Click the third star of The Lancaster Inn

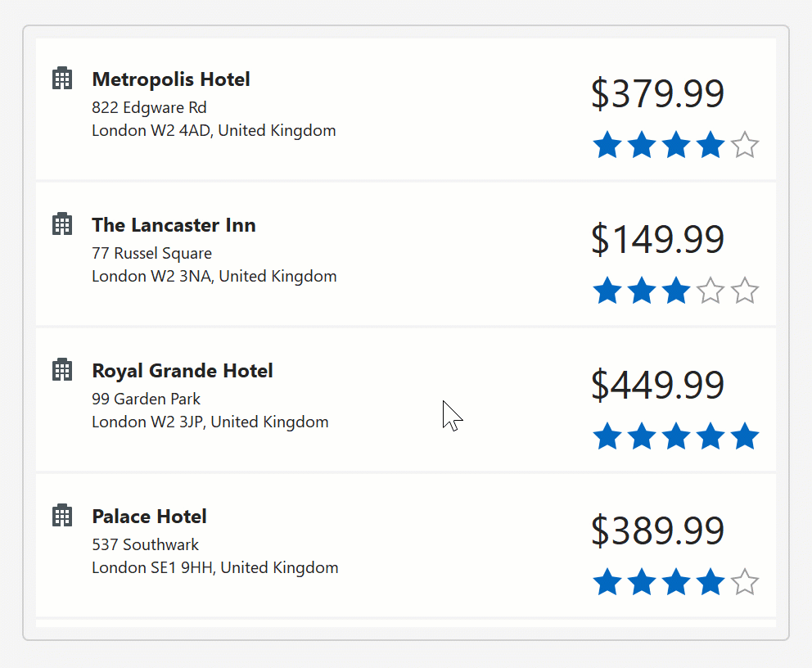(675, 291)
